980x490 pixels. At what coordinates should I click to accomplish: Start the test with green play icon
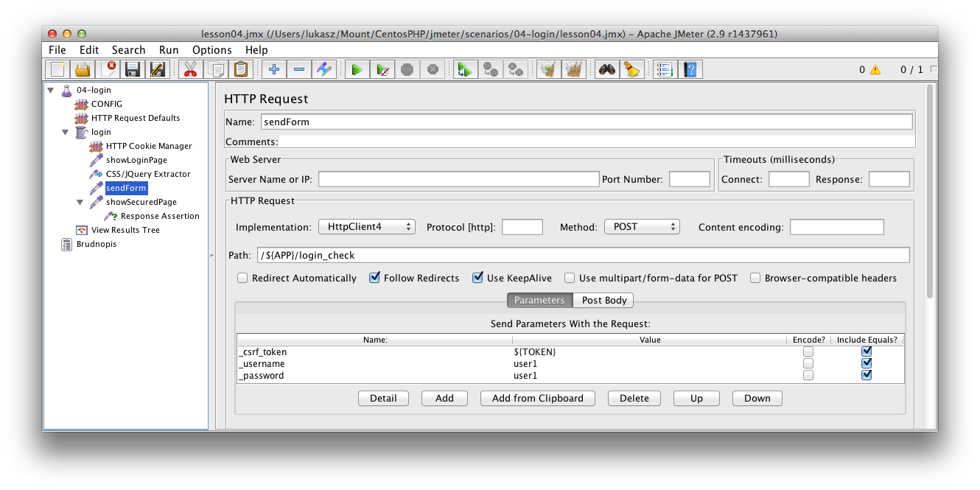click(x=357, y=69)
